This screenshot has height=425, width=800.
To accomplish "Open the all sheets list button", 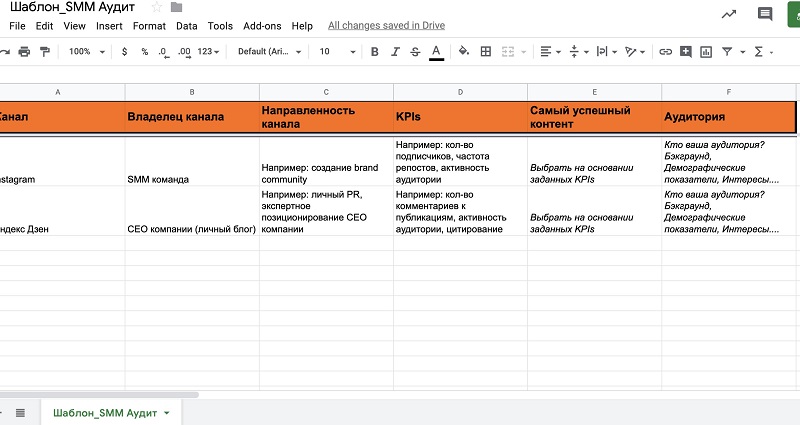I will [x=19, y=412].
